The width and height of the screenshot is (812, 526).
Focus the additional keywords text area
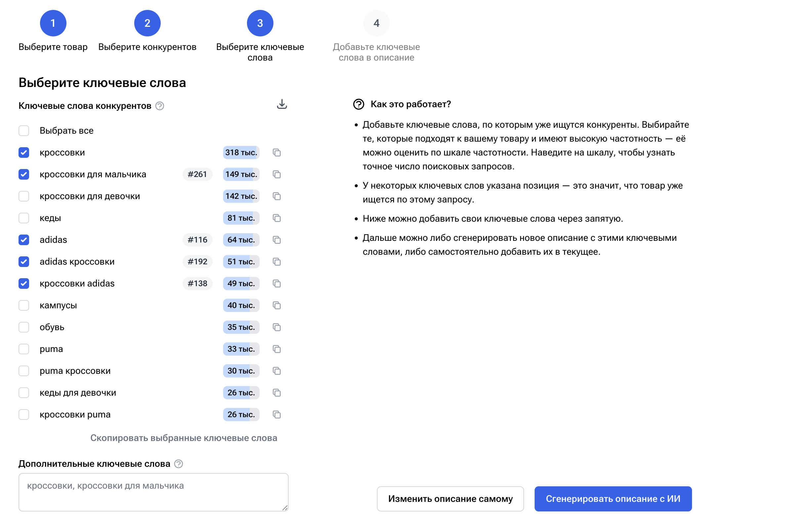pyautogui.click(x=153, y=492)
